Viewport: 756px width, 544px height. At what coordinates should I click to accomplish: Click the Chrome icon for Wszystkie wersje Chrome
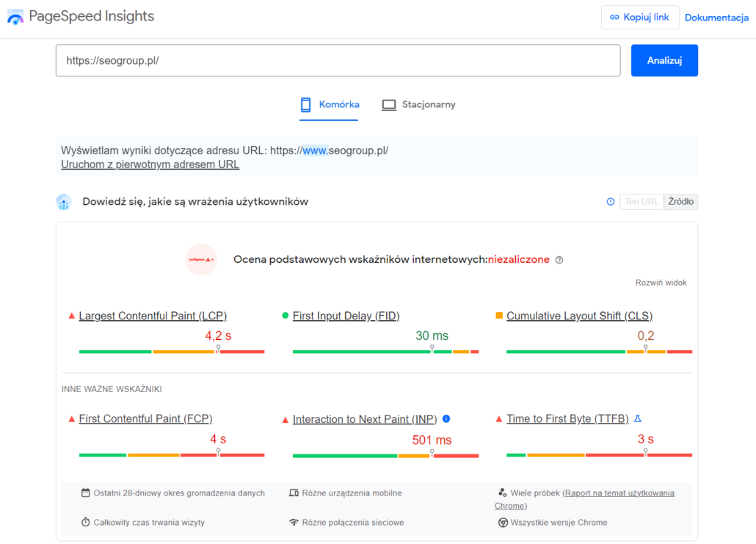[x=503, y=522]
